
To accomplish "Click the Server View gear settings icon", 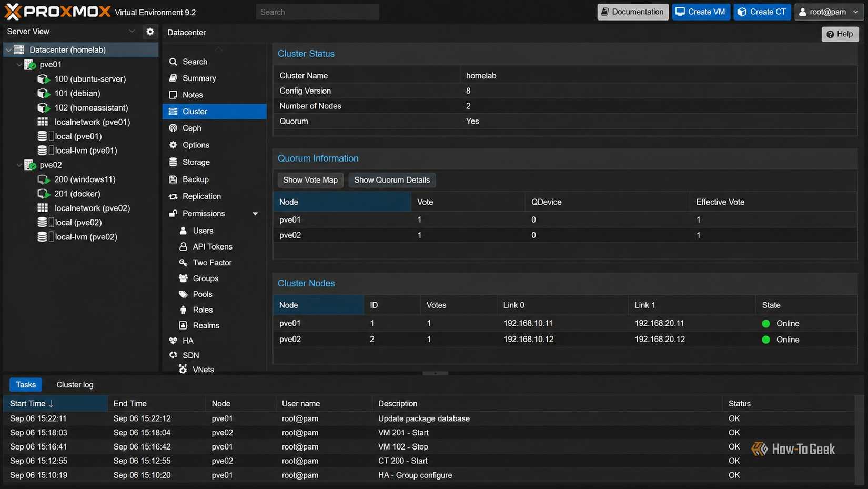I will pos(150,32).
